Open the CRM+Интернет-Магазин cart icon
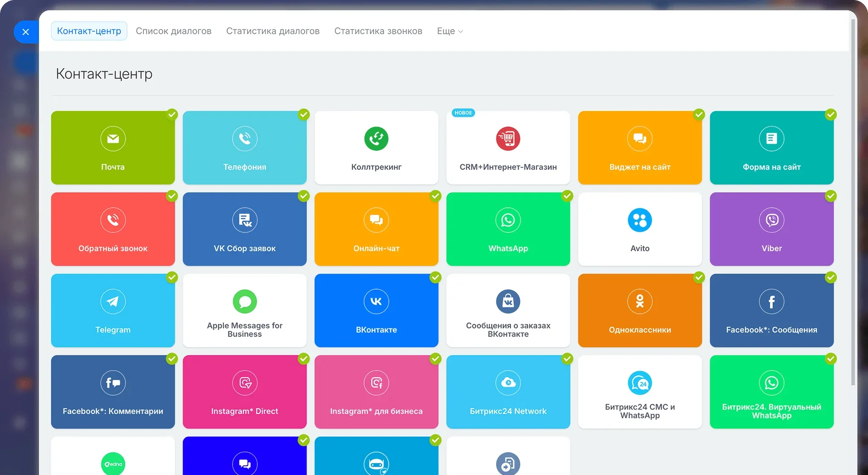This screenshot has width=868, height=475. [508, 139]
